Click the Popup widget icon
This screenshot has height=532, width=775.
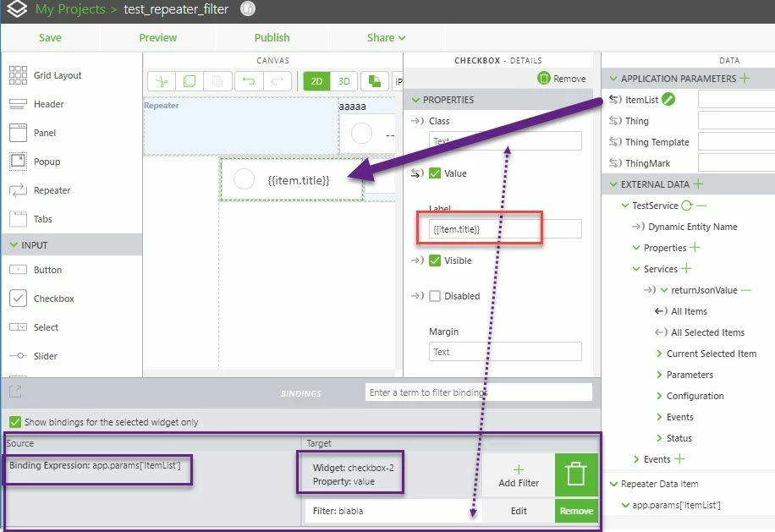pos(19,162)
